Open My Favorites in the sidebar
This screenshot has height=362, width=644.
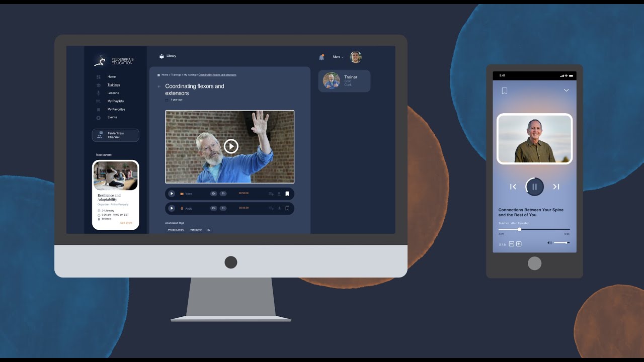pyautogui.click(x=116, y=109)
